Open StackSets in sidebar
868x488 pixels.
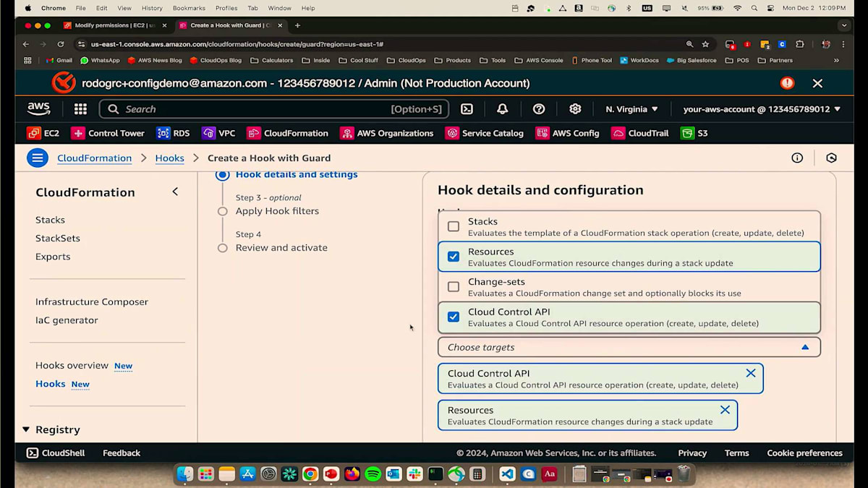pyautogui.click(x=58, y=238)
